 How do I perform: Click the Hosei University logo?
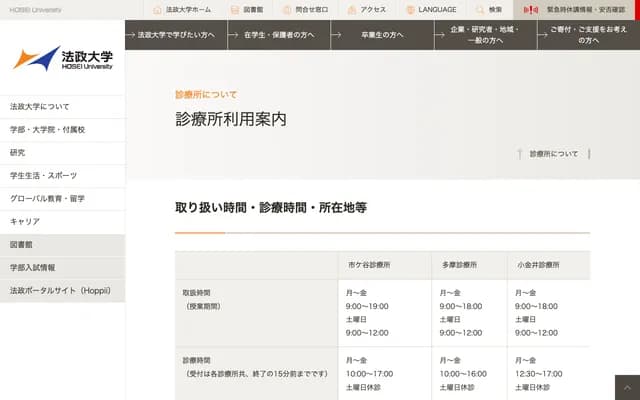(62, 58)
